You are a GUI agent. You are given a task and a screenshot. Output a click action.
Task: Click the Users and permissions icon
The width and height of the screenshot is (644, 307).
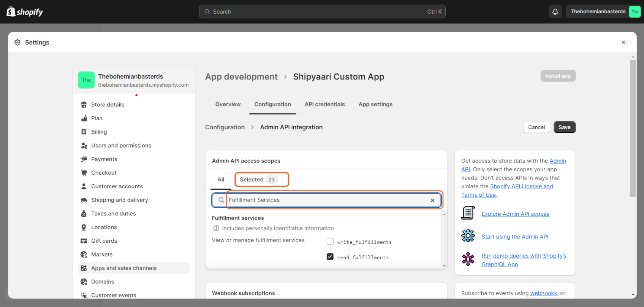click(84, 146)
